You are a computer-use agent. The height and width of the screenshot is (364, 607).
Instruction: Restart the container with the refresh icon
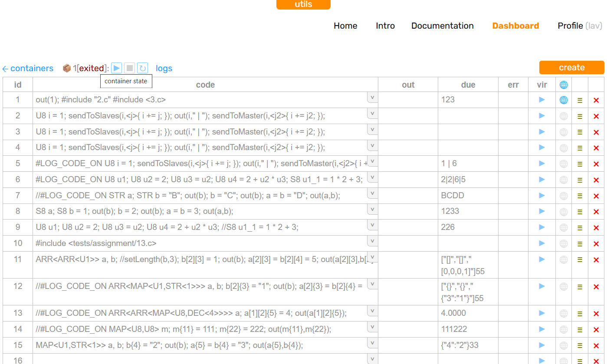[142, 68]
